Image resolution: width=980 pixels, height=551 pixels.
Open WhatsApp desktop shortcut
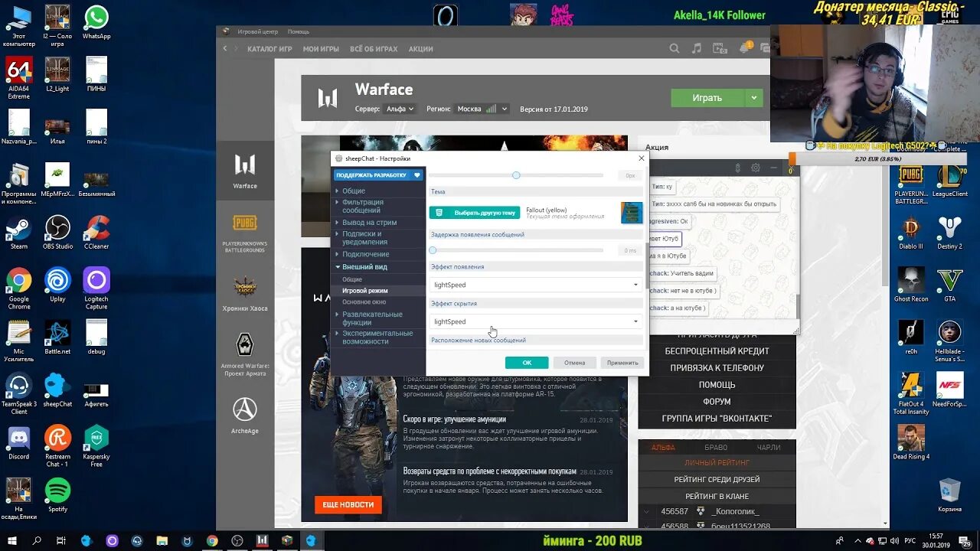click(x=96, y=21)
